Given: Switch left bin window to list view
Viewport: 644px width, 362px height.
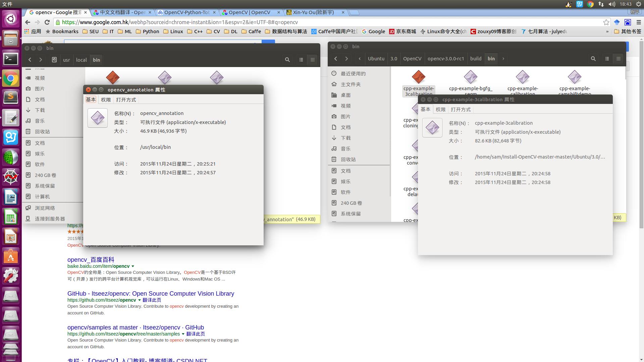Looking at the screenshot, I should [301, 60].
